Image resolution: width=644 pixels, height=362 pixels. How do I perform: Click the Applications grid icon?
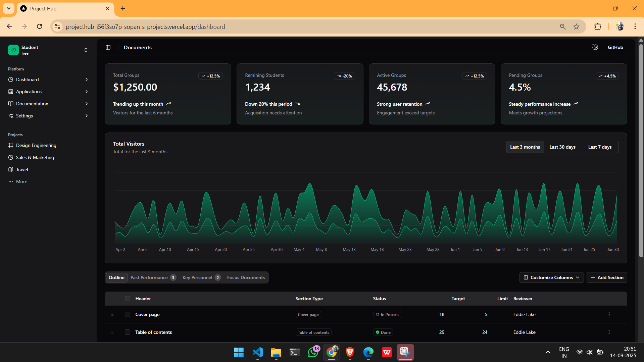click(x=11, y=92)
